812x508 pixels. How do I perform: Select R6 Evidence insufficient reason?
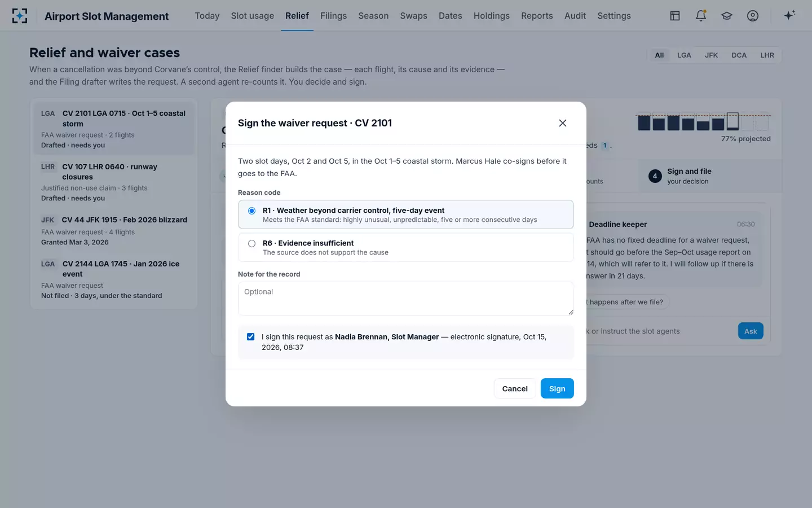406,247
